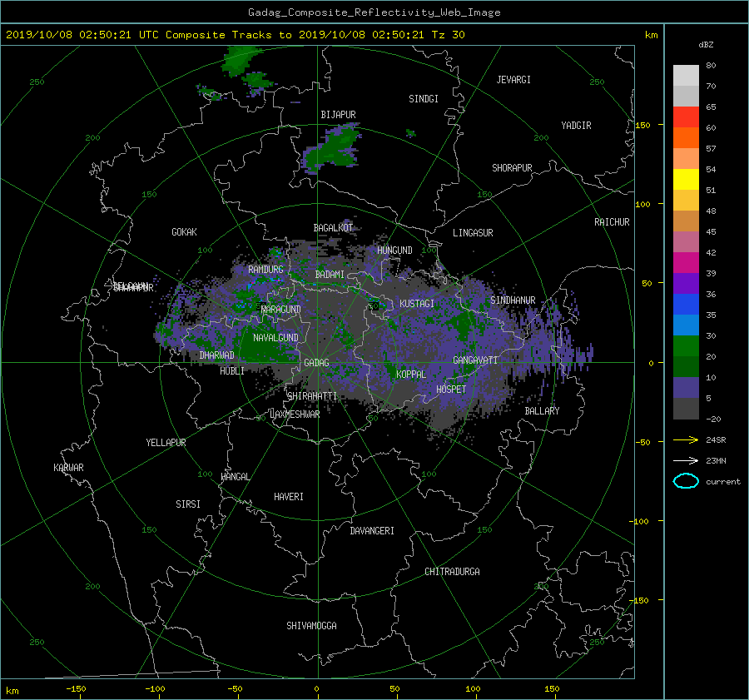Click the cyan current-track ellipse icon

tap(686, 481)
